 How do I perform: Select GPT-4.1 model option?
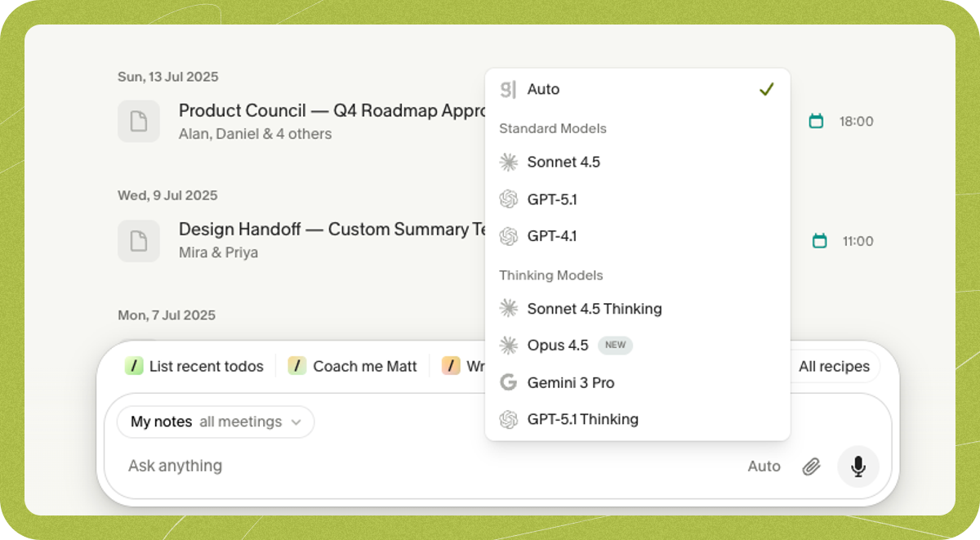(x=638, y=236)
